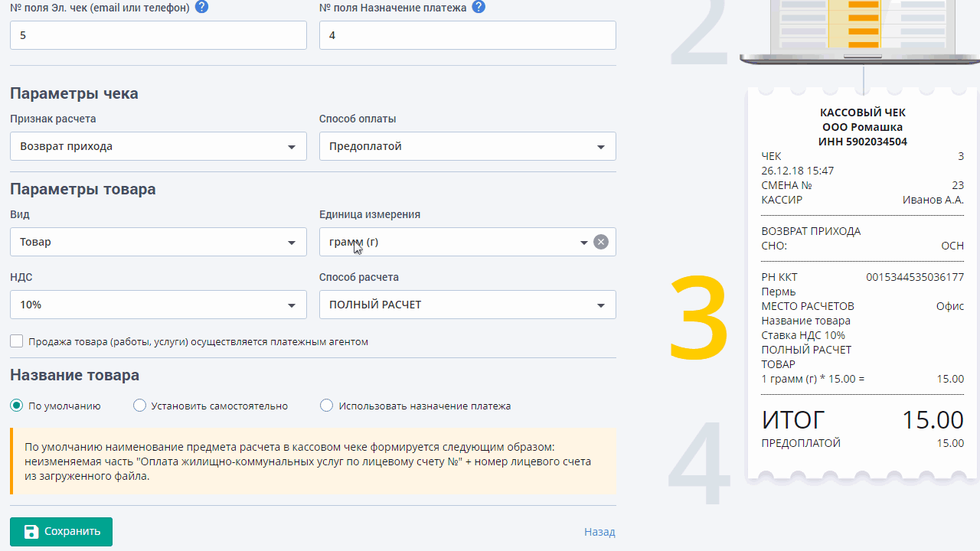Focus the № поля Эл. чек input
The height and width of the screenshot is (551, 980).
tap(158, 35)
